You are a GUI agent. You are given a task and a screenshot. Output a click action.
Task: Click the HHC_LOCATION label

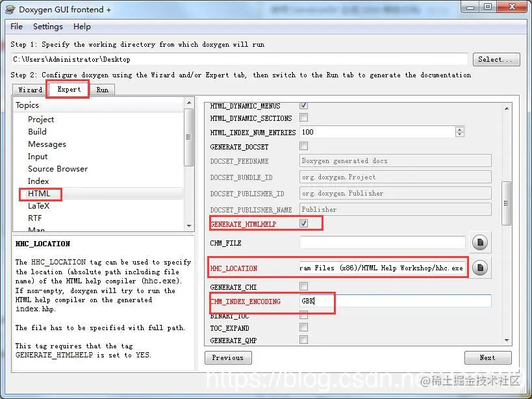pos(233,268)
